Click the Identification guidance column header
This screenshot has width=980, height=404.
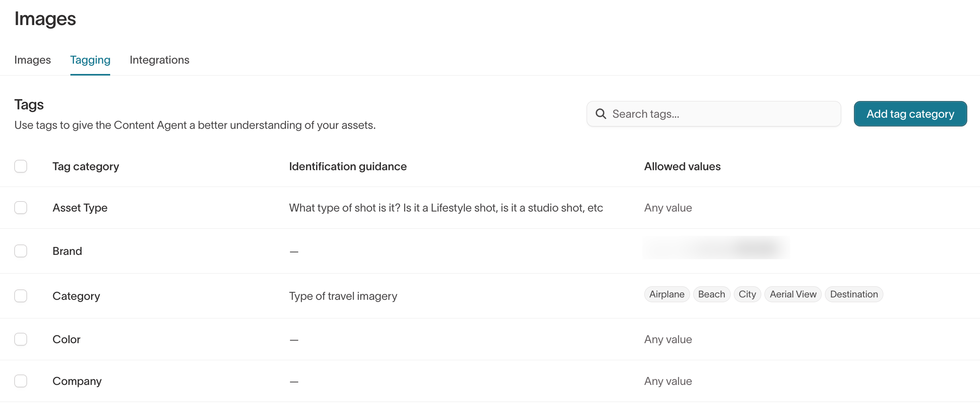click(348, 166)
